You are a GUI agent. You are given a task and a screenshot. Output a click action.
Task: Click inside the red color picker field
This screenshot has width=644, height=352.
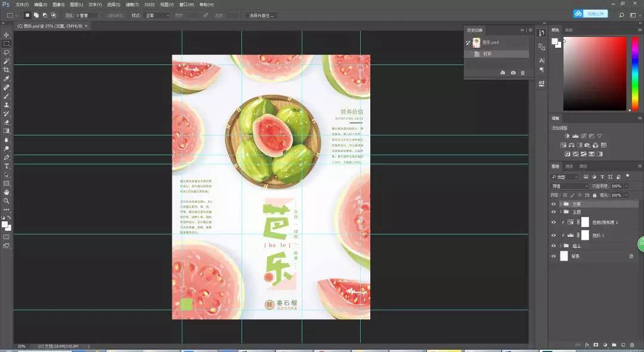pyautogui.click(x=595, y=73)
